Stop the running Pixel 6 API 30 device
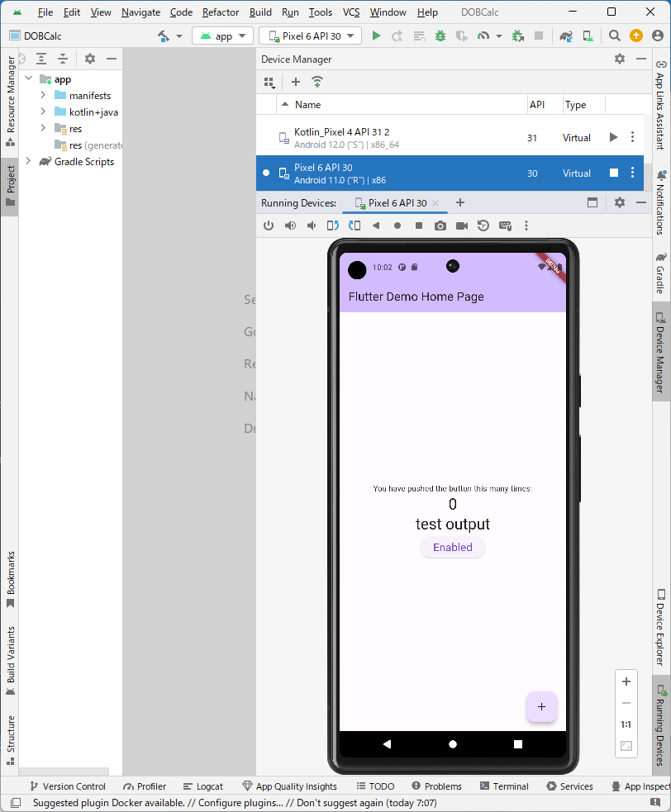This screenshot has width=671, height=812. click(x=613, y=173)
